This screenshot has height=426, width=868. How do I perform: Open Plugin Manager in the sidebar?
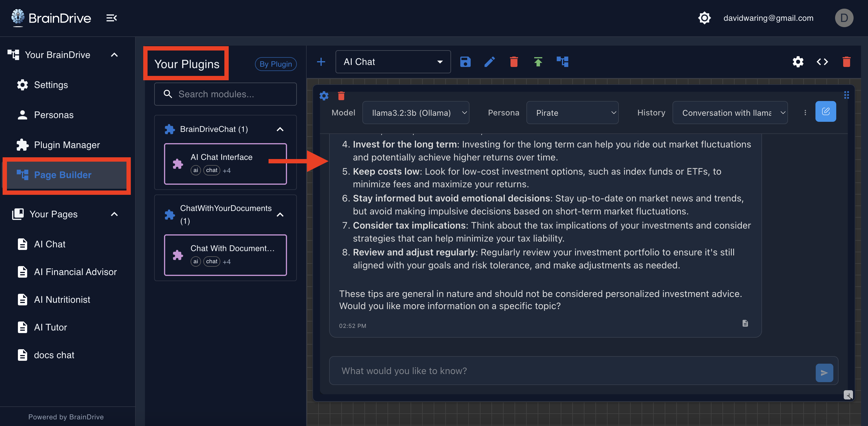coord(67,145)
